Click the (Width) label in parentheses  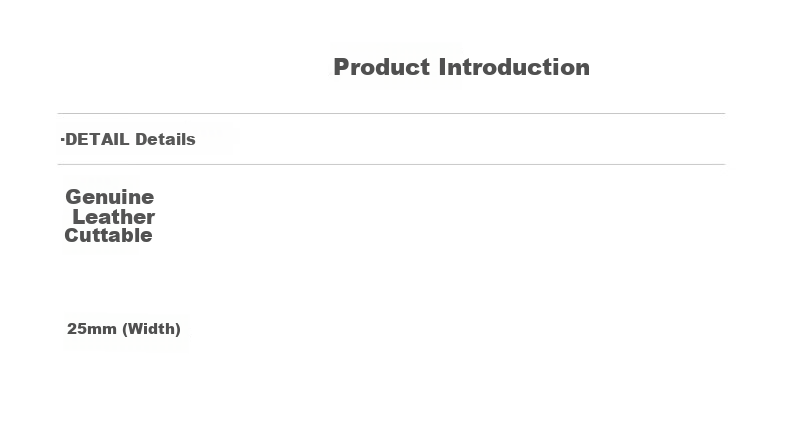tap(152, 329)
